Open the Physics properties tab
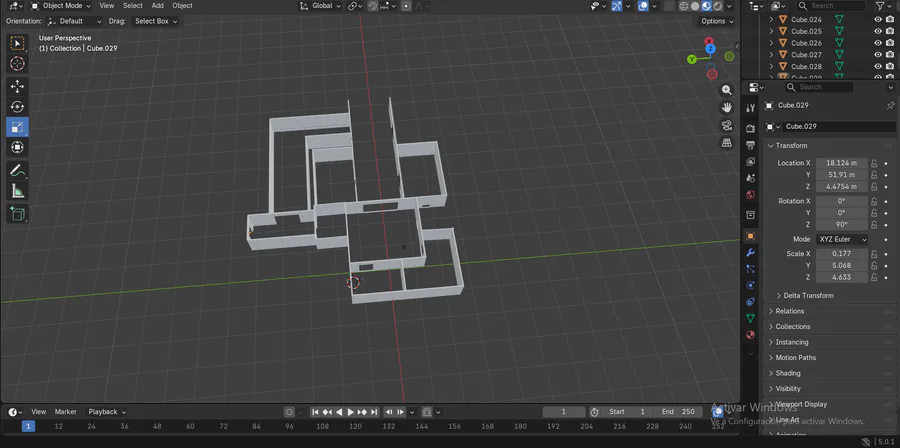Image resolution: width=900 pixels, height=448 pixels. pyautogui.click(x=750, y=285)
